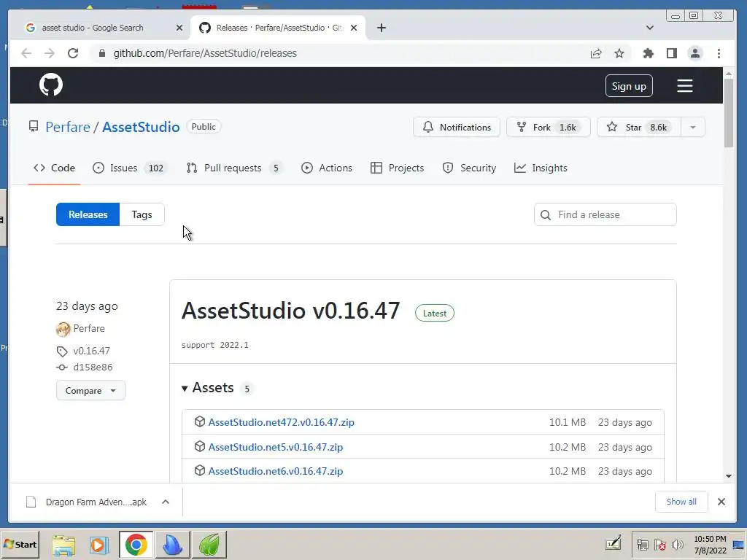Go forward with browser forward arrow
This screenshot has height=560, width=747.
(50, 53)
